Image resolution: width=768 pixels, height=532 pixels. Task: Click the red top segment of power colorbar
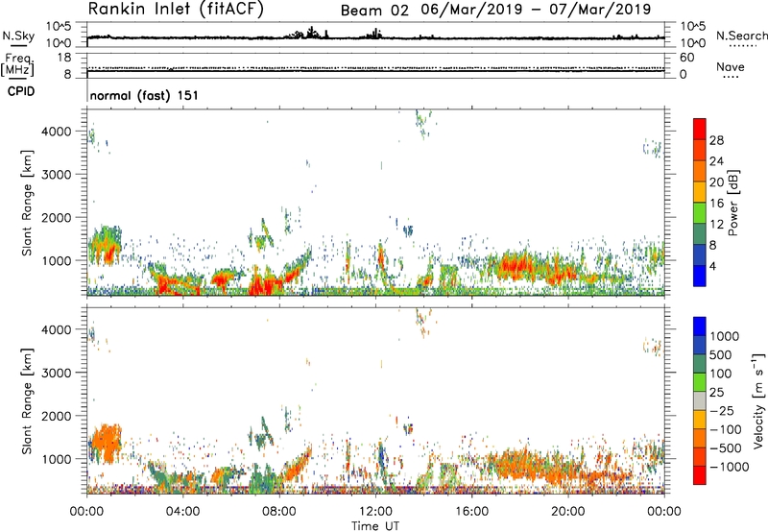point(700,129)
